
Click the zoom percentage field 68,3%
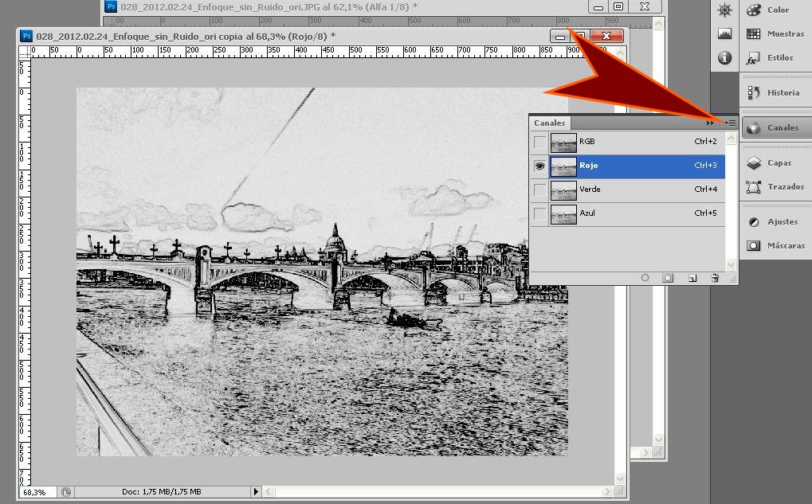point(35,492)
